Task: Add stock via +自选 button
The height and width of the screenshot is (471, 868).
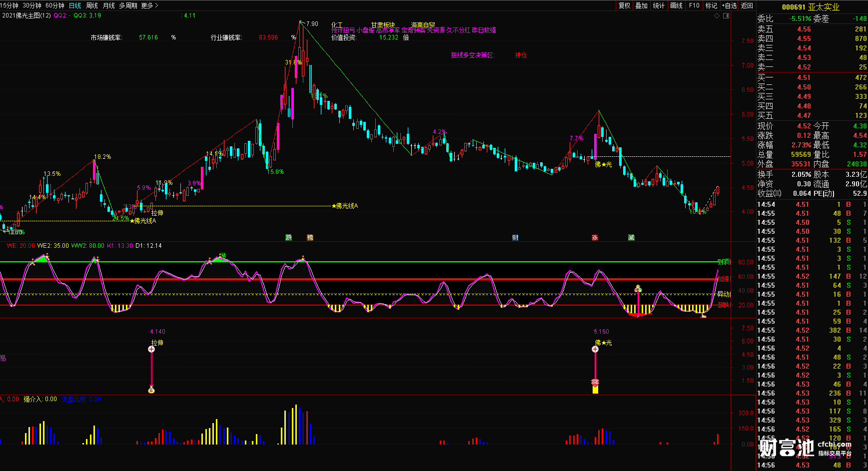Action: (x=729, y=5)
